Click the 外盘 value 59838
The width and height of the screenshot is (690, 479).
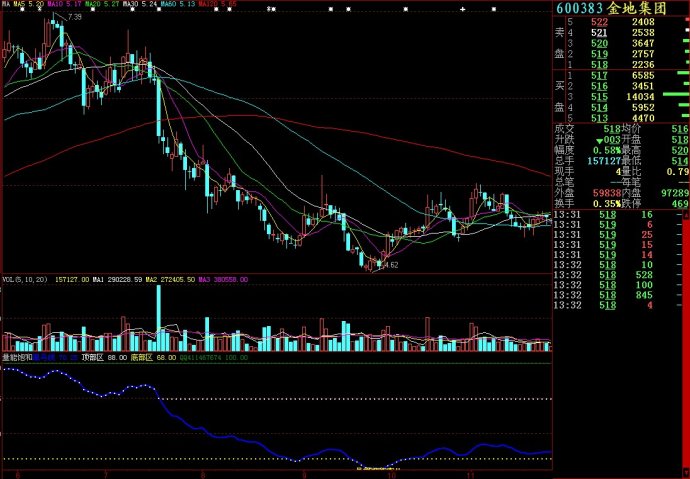(607, 192)
